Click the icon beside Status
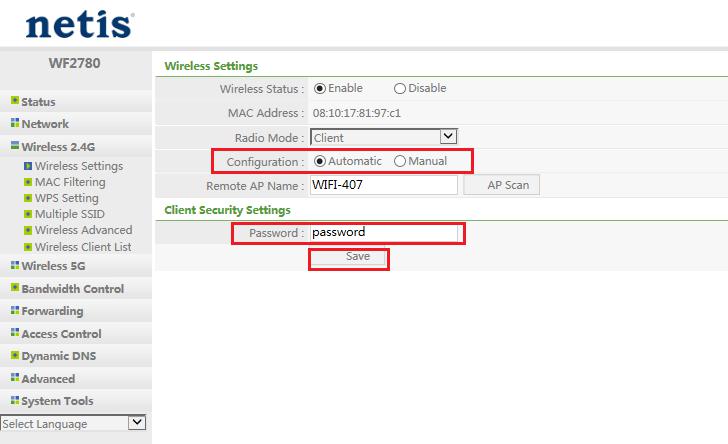This screenshot has height=444, width=728. pyautogui.click(x=14, y=101)
